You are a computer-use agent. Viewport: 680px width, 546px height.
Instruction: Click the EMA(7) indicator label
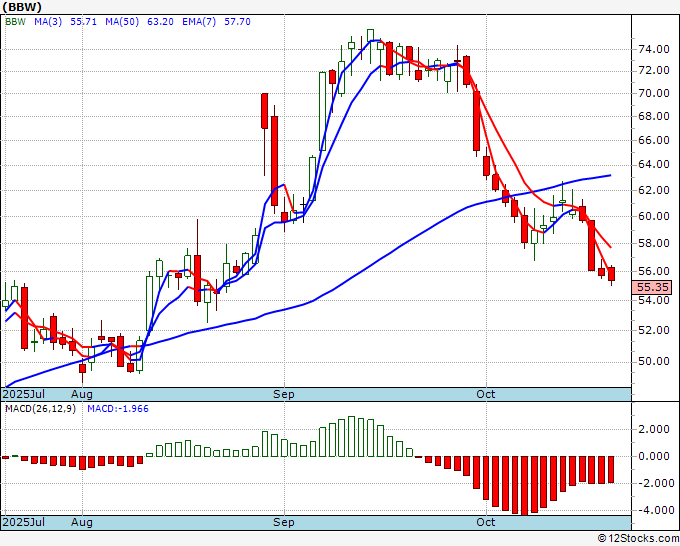coord(199,22)
